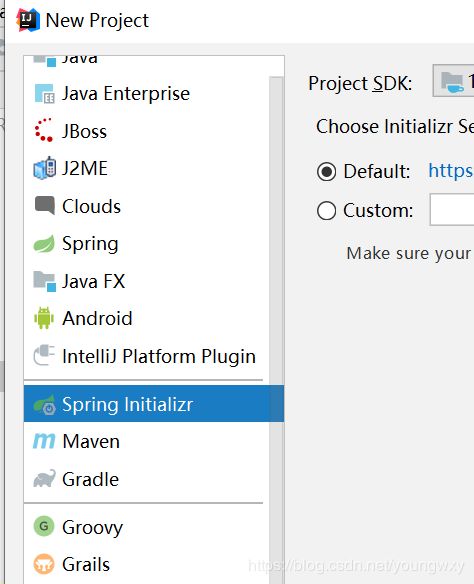The height and width of the screenshot is (584, 474).
Task: Click the Java Enterprise icon
Action: 44,93
